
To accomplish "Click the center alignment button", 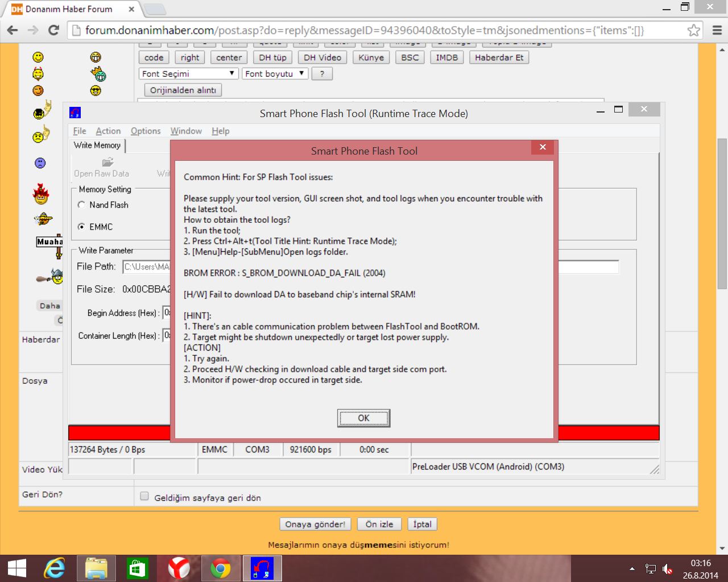I will coord(229,57).
